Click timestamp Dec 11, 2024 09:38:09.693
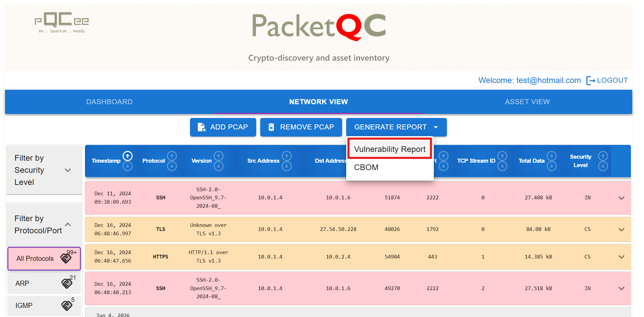Image resolution: width=644 pixels, height=317 pixels. tap(113, 198)
